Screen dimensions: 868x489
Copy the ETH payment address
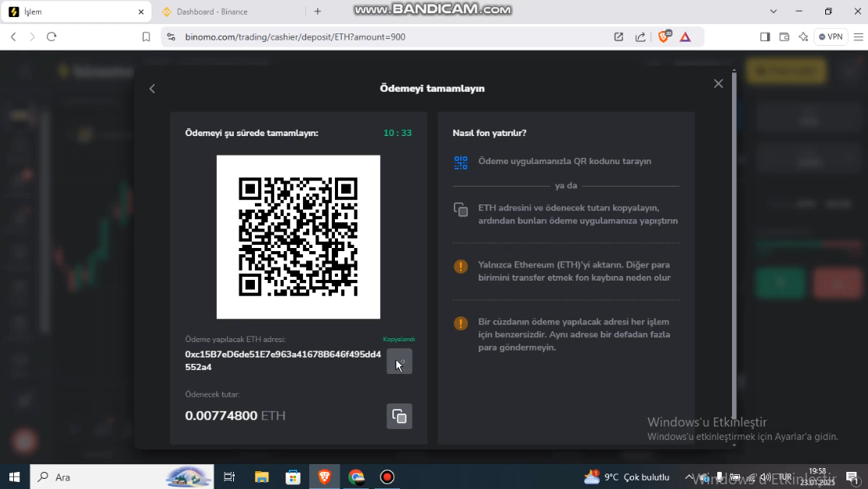(x=399, y=362)
